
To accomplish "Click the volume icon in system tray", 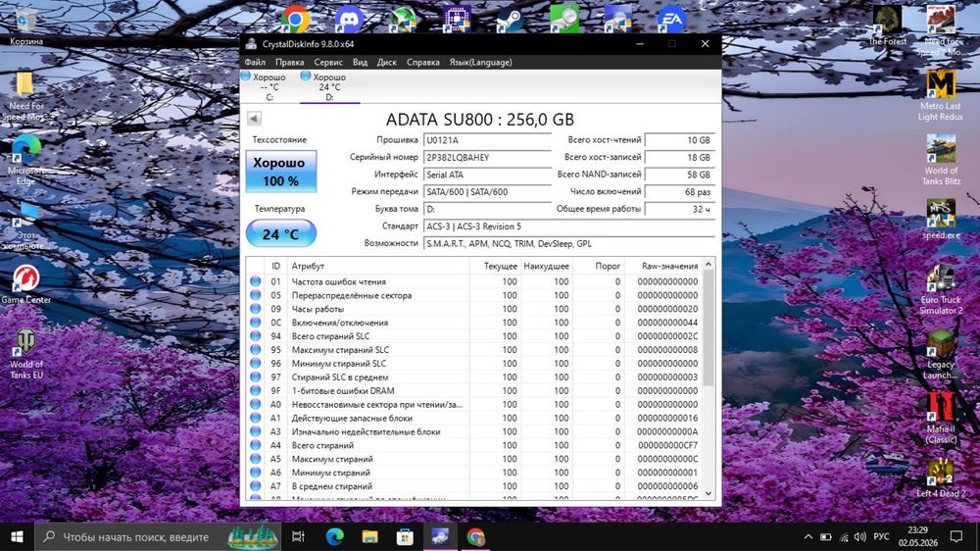I will pyautogui.click(x=860, y=536).
